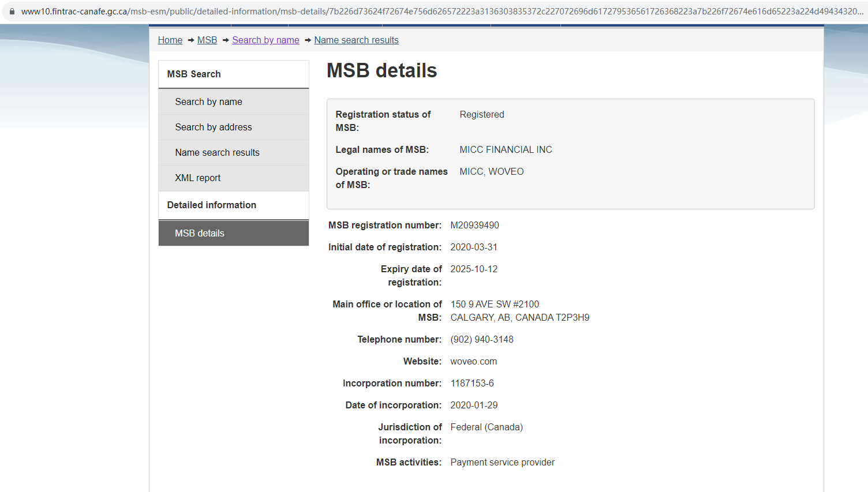This screenshot has height=492, width=868.
Task: Open Name search results in sidebar
Action: (x=234, y=152)
